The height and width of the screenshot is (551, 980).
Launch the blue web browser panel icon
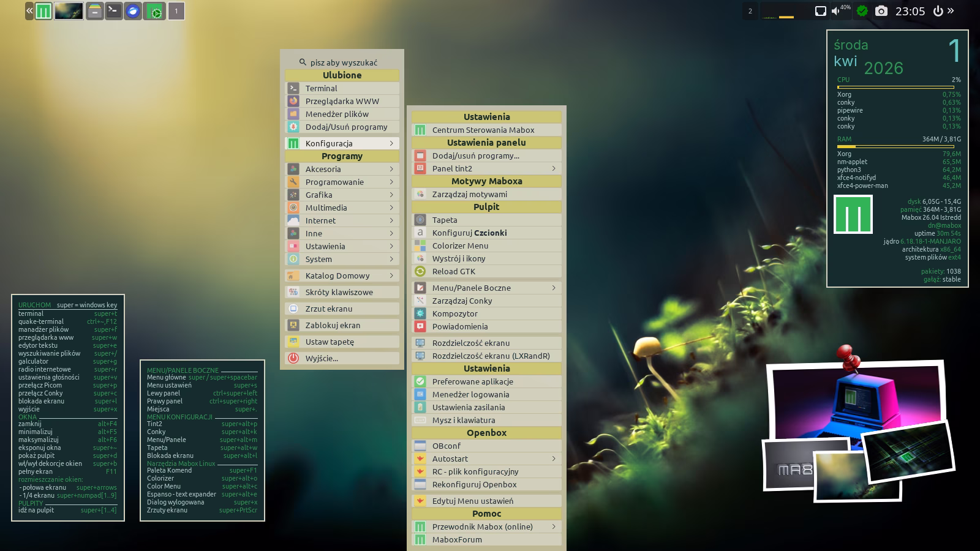click(133, 11)
